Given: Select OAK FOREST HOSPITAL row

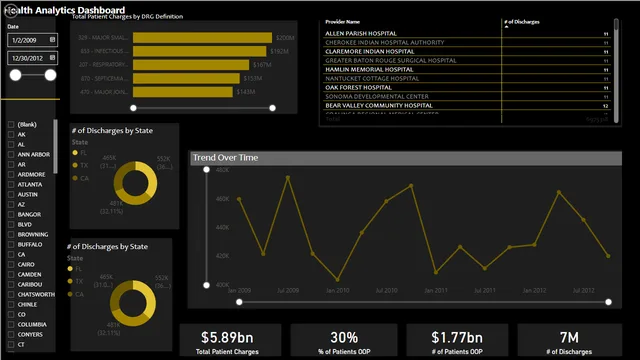Looking at the screenshot, I should [467, 87].
